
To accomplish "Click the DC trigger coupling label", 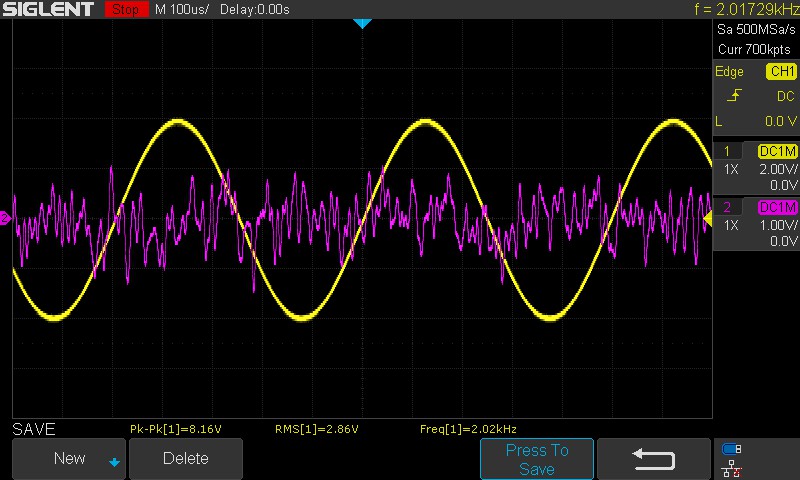I will (785, 96).
